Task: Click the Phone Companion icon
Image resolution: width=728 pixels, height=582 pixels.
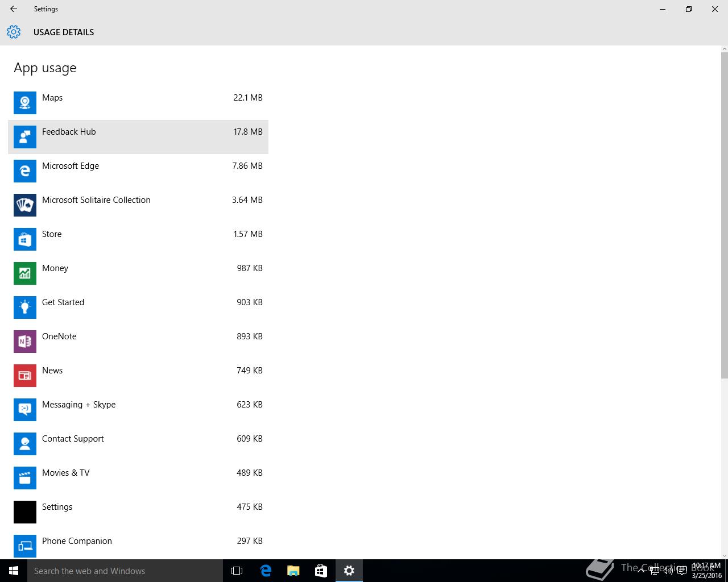Action: (25, 546)
